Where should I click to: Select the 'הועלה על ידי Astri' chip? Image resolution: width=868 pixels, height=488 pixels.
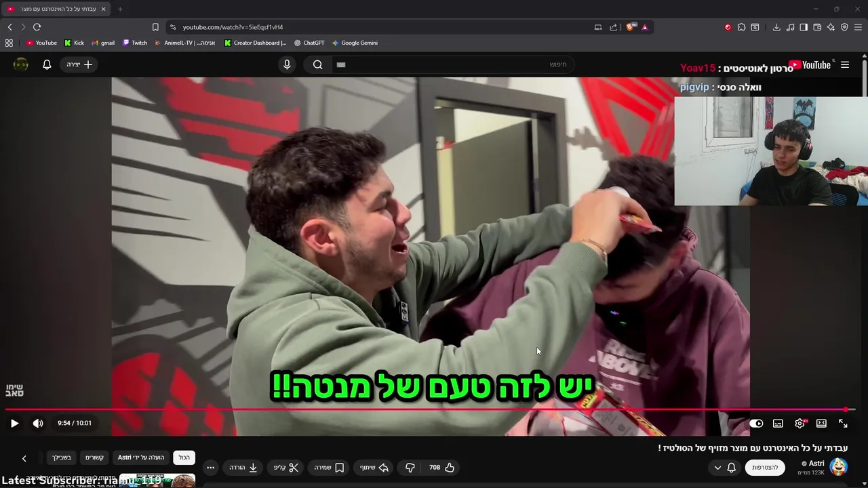pos(141,457)
